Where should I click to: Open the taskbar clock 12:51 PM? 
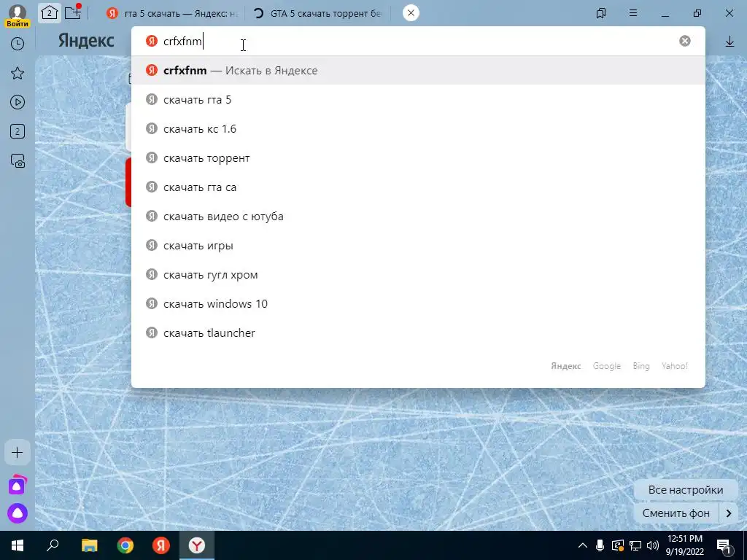(684, 545)
